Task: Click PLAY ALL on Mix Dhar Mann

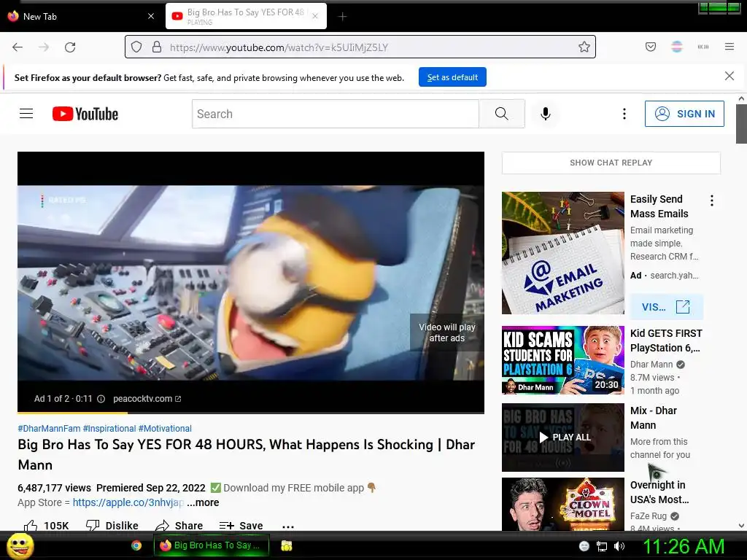Action: (565, 437)
